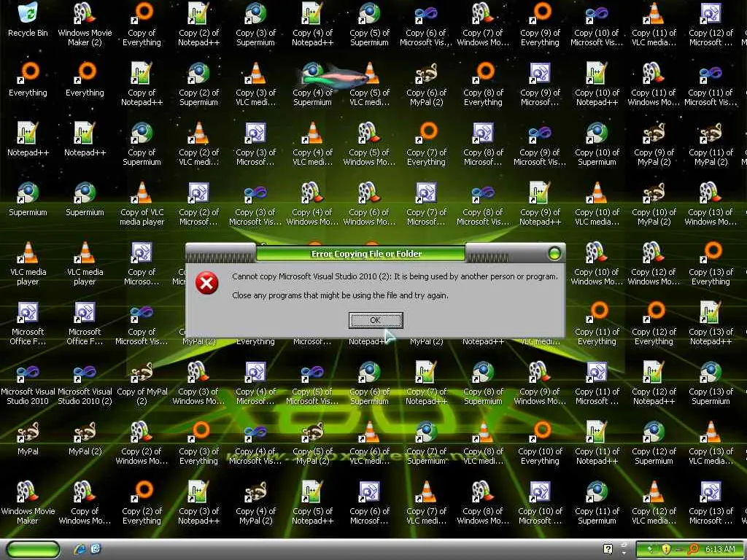Select Copy (11) of Notepad++ icon

(x=597, y=443)
